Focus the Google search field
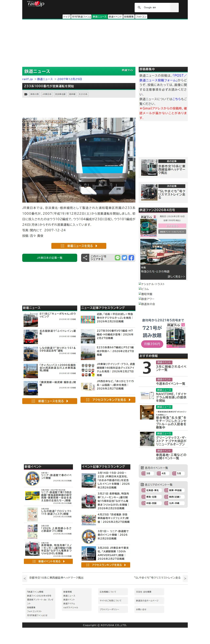 pyautogui.click(x=156, y=8)
